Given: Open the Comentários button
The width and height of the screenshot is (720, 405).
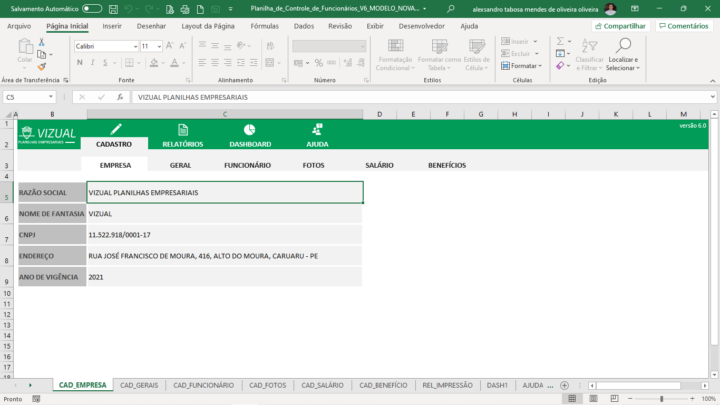Looking at the screenshot, I should (685, 26).
